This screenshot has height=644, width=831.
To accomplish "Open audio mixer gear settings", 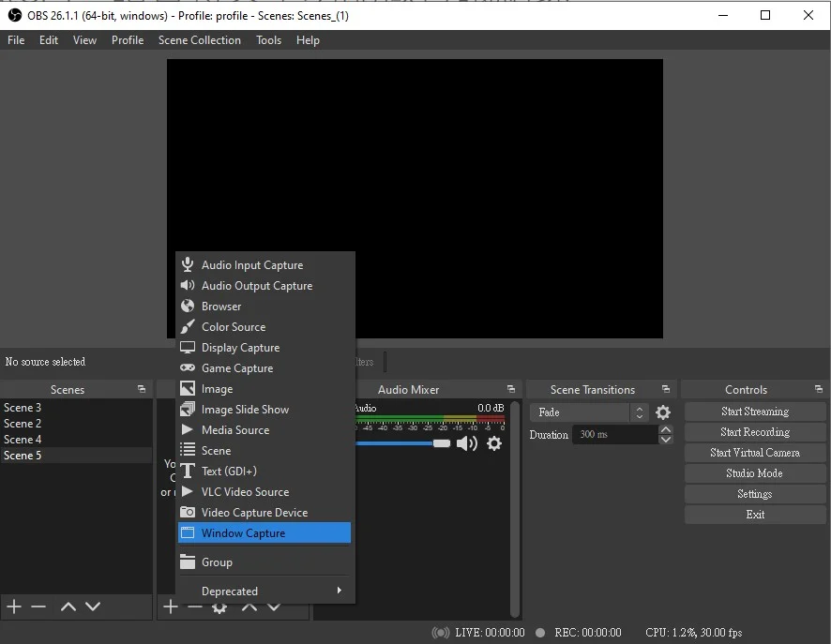I will 494,443.
